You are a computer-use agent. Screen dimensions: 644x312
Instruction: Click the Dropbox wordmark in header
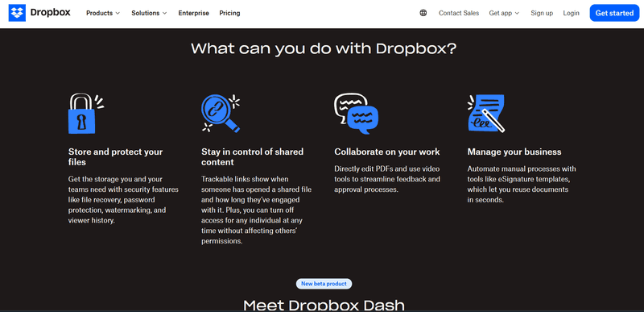click(x=51, y=12)
